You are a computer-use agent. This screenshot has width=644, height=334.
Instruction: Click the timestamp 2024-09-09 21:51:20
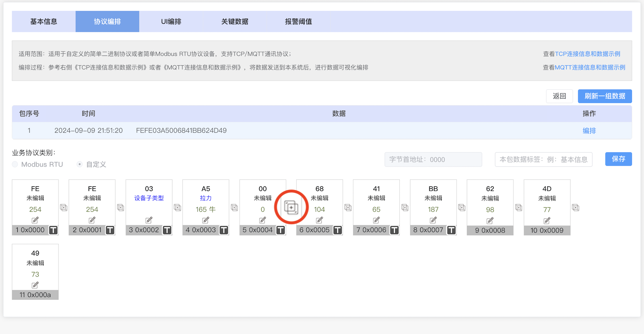coord(89,130)
